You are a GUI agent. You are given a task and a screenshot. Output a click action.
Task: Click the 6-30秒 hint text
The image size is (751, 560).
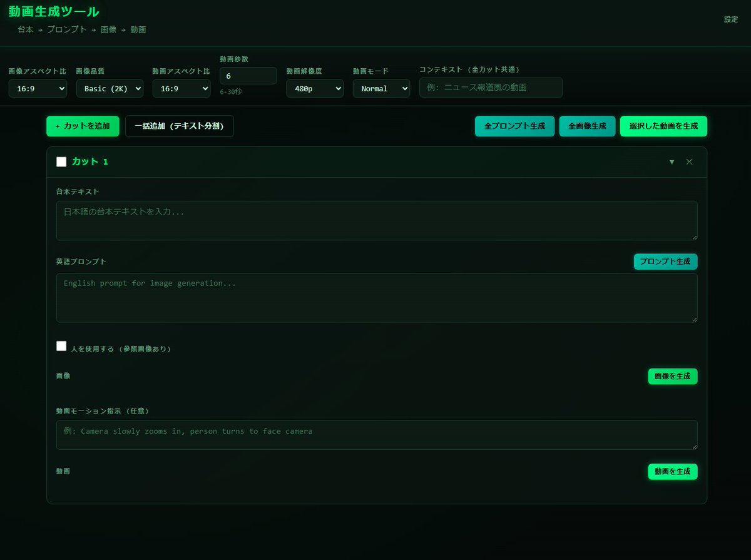[231, 91]
